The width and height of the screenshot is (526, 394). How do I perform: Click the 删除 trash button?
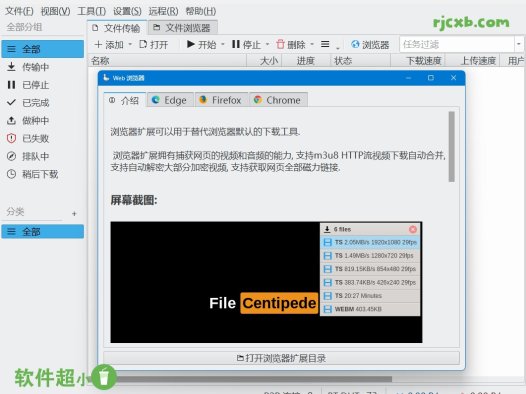pos(291,44)
